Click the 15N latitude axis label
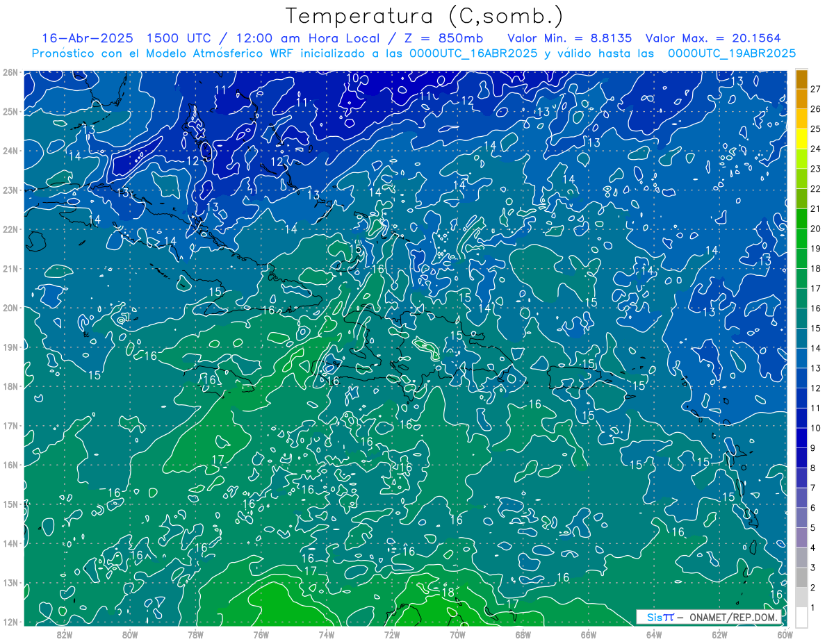 tap(10, 504)
